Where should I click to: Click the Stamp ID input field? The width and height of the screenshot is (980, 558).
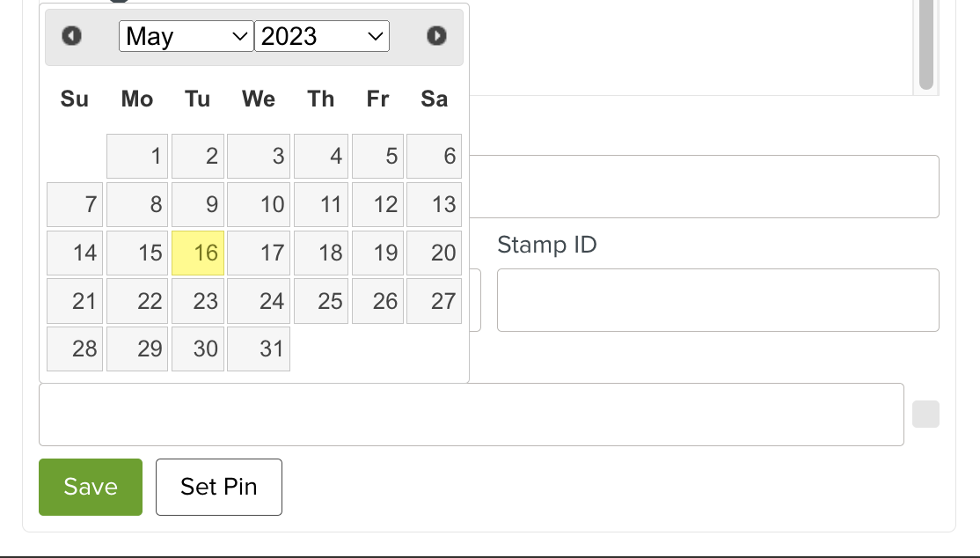click(718, 300)
